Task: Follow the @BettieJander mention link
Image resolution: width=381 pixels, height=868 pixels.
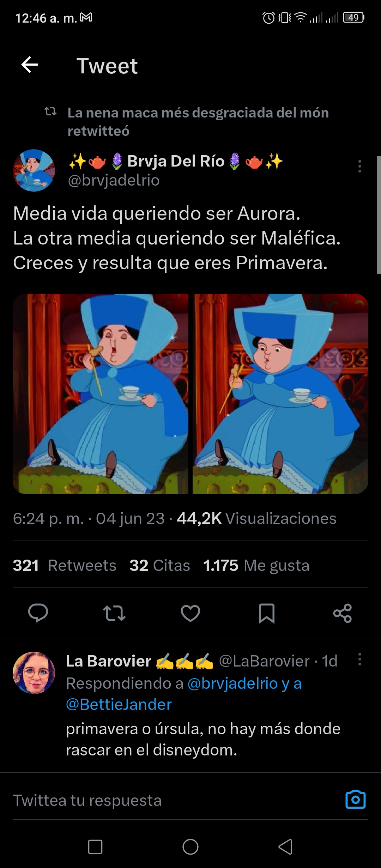Action: click(119, 704)
